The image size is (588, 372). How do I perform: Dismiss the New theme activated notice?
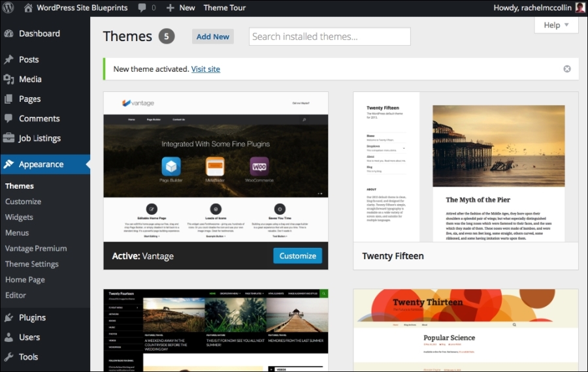pos(567,69)
